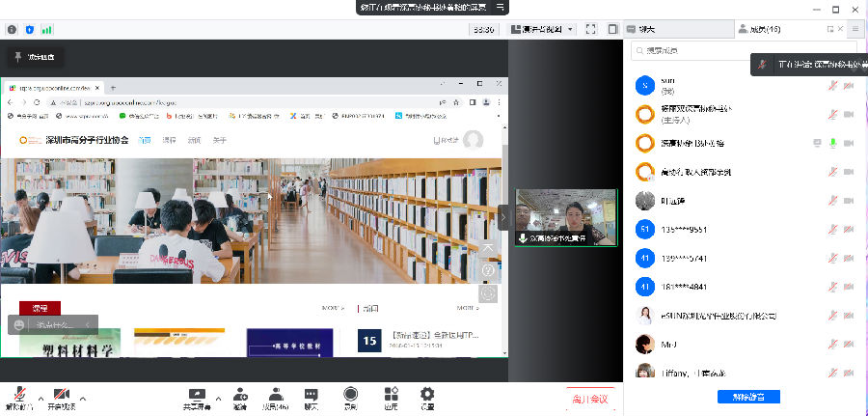Click the meeting timer 53:36
The height and width of the screenshot is (416, 868).
pos(484,29)
